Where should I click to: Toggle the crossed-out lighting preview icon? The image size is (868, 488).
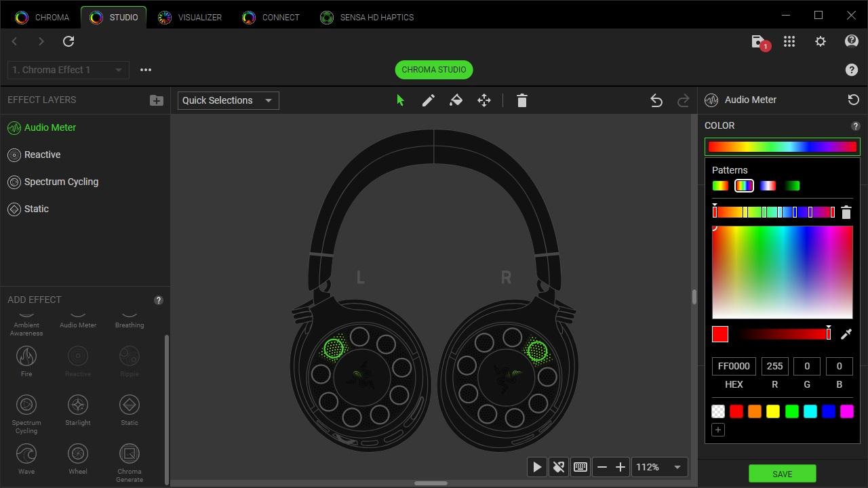(x=559, y=467)
